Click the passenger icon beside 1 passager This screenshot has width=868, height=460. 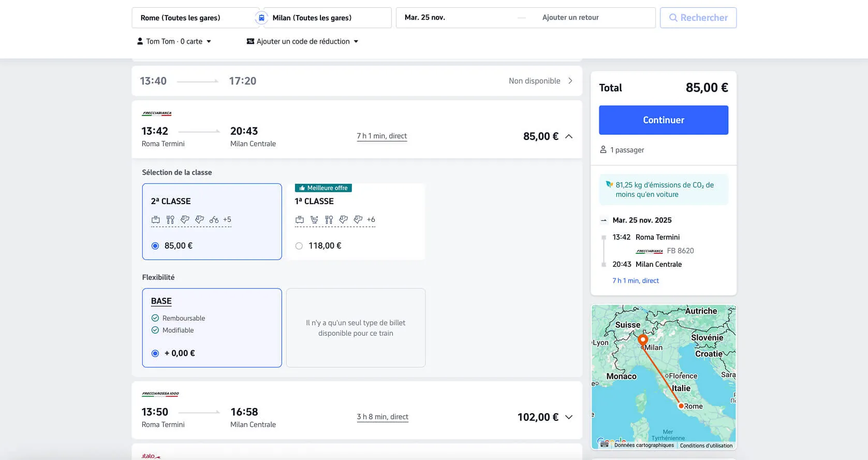603,150
